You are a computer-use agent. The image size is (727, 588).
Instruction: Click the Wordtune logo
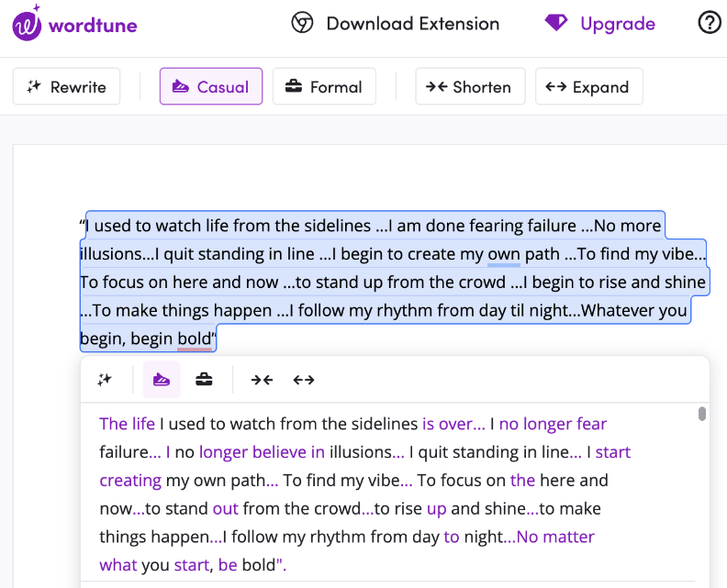[74, 24]
